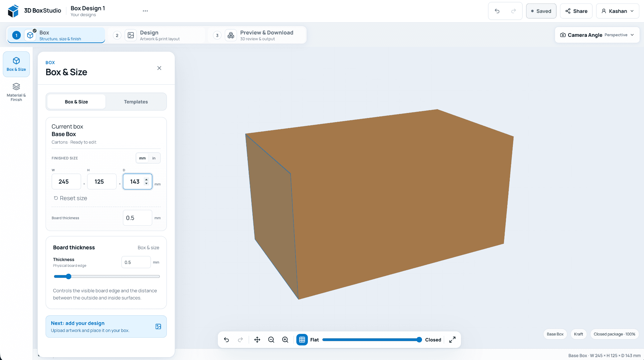The width and height of the screenshot is (644, 360).
Task: Click the width field showing 245
Action: click(x=66, y=182)
